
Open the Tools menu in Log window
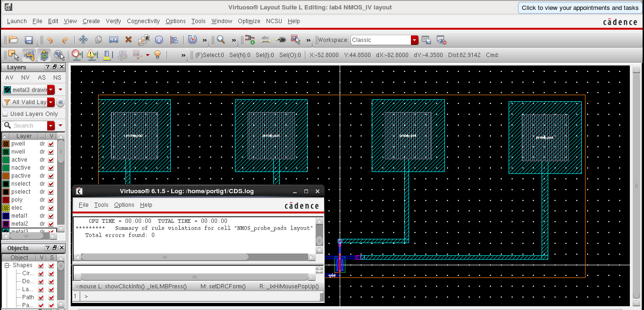tap(101, 205)
